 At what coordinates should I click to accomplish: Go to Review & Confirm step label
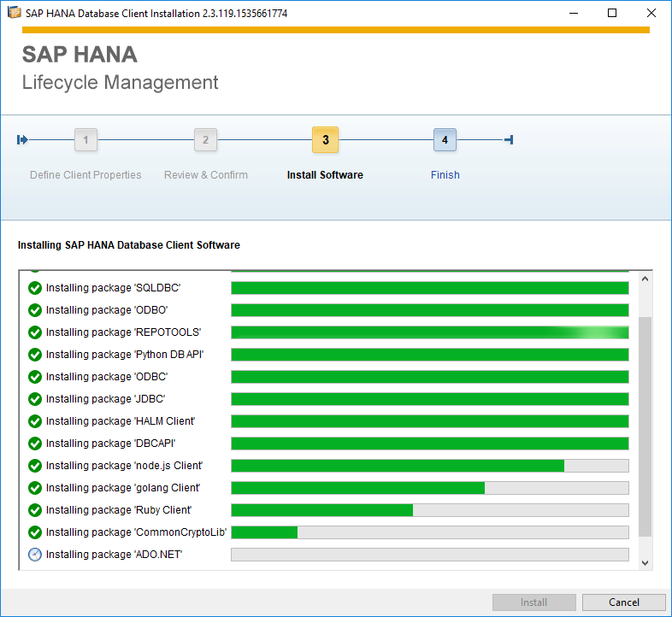(x=206, y=175)
